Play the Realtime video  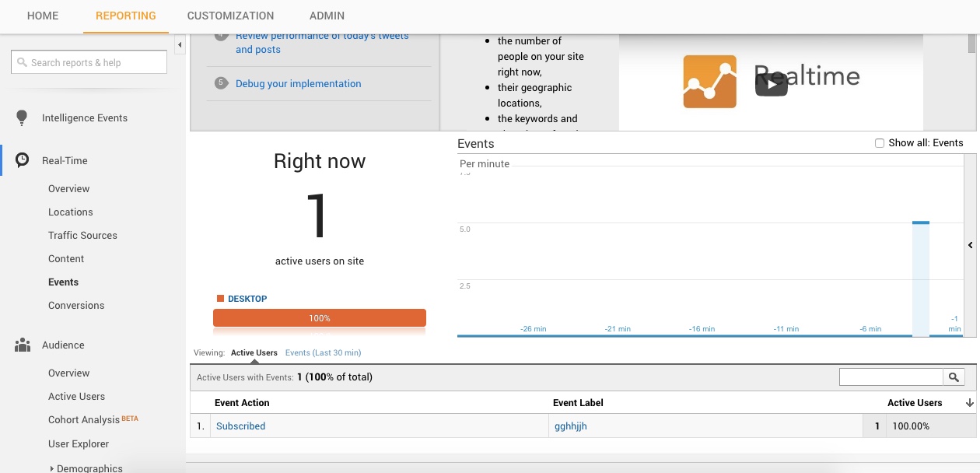tap(771, 83)
